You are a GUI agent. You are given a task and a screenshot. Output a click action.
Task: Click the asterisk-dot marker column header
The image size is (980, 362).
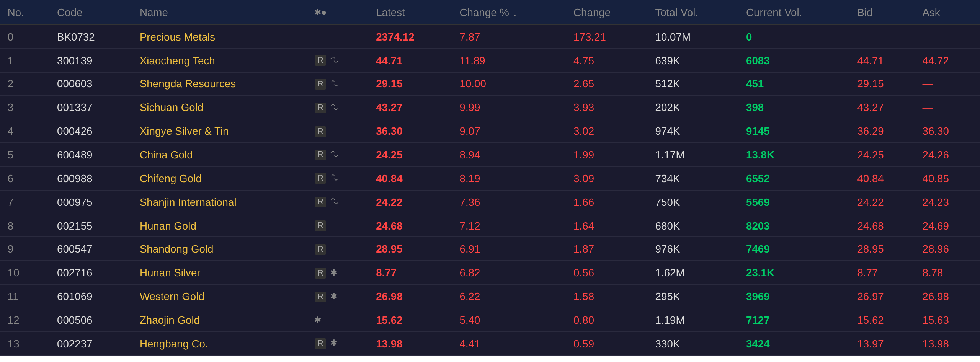pyautogui.click(x=320, y=13)
